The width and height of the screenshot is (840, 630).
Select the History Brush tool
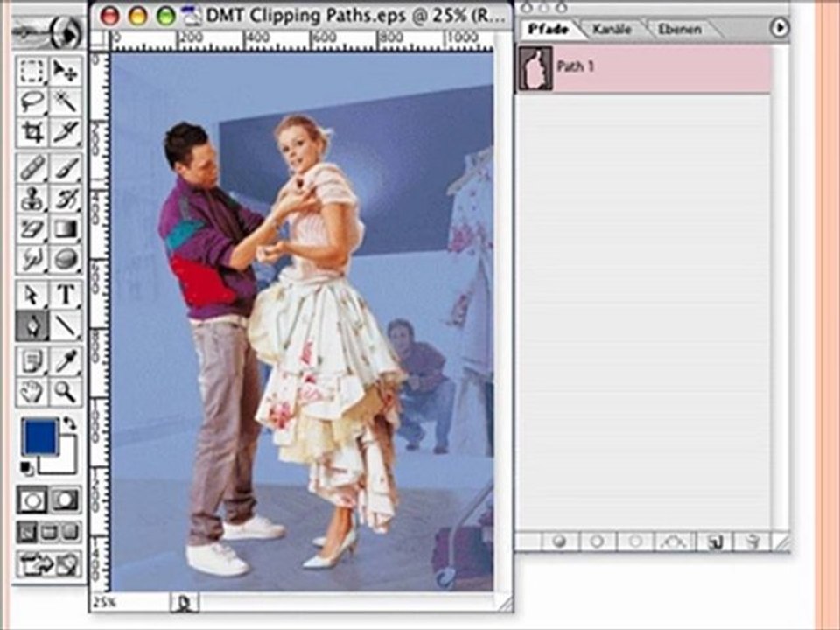66,199
